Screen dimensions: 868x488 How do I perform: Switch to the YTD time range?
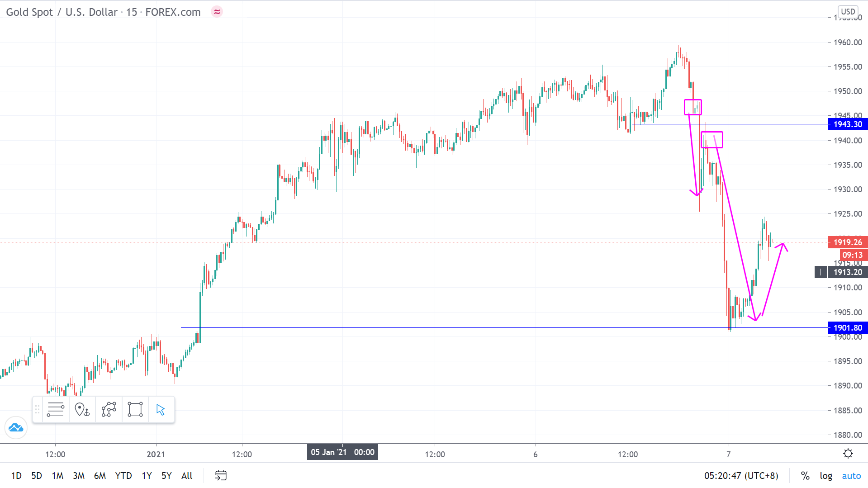coord(123,475)
